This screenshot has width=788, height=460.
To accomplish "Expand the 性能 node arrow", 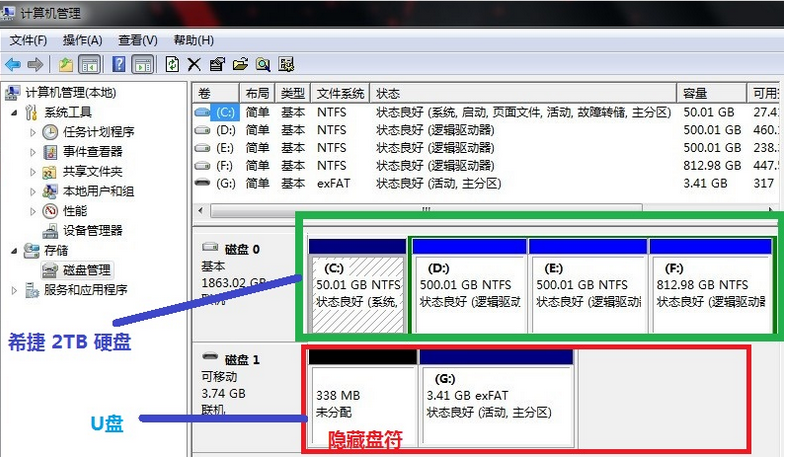I will [x=33, y=211].
